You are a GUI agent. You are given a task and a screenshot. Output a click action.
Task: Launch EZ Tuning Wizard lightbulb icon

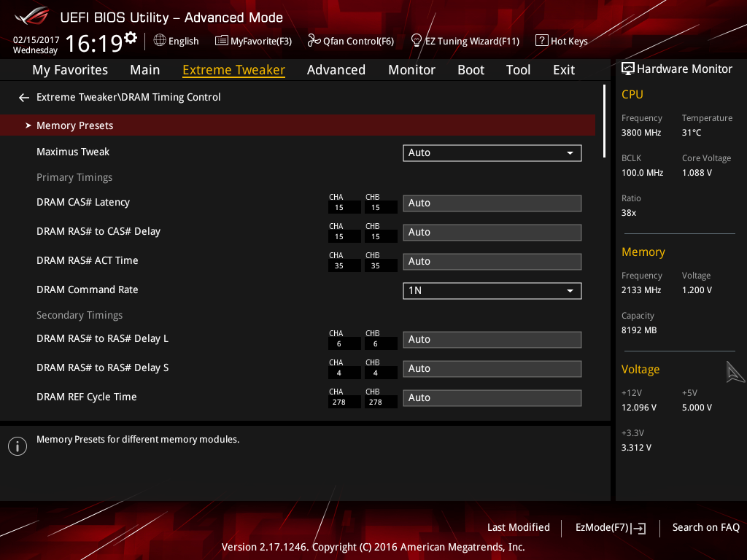click(x=417, y=40)
